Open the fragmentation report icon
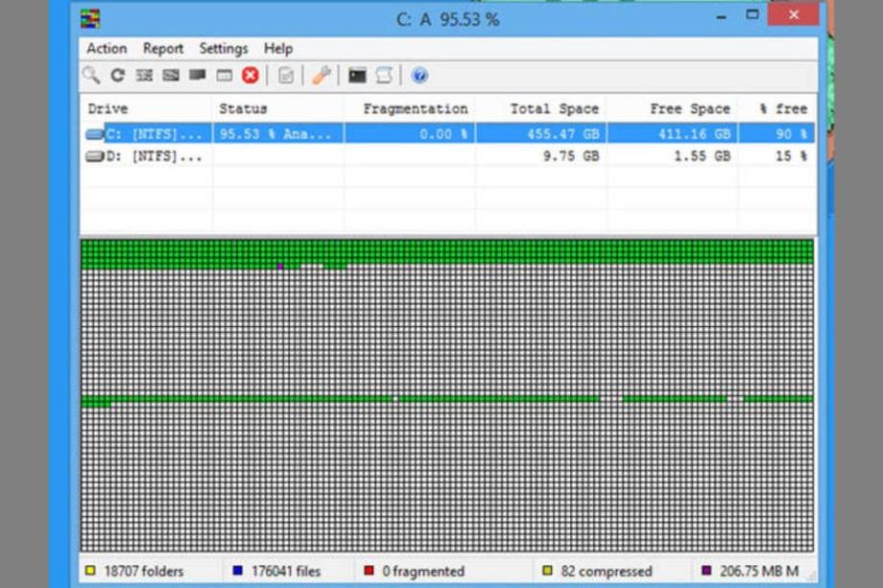 click(x=286, y=75)
